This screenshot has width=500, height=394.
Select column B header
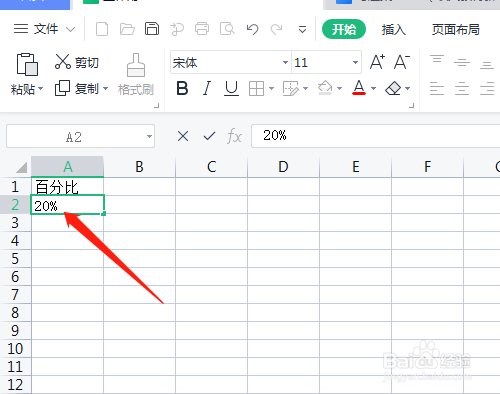click(139, 167)
